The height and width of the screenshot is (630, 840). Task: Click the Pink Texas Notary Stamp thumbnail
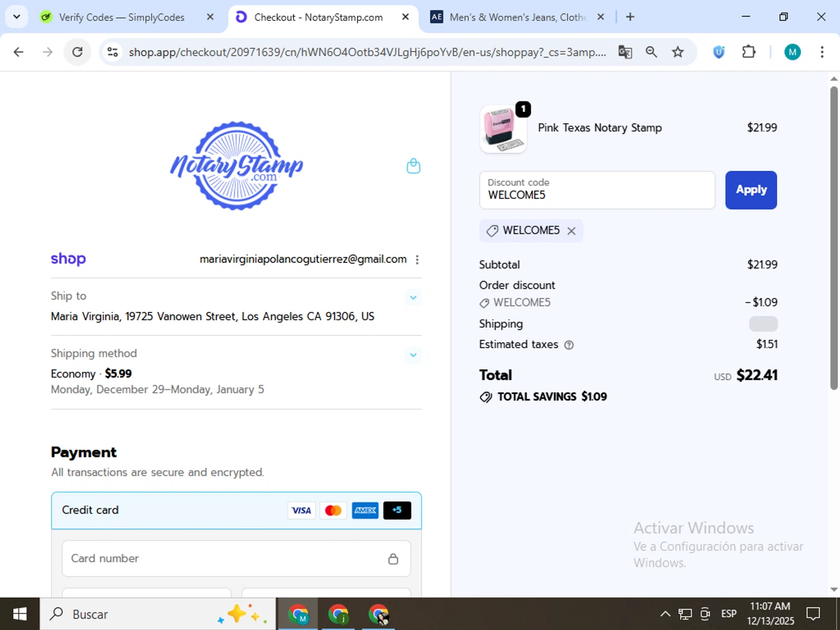(x=503, y=129)
